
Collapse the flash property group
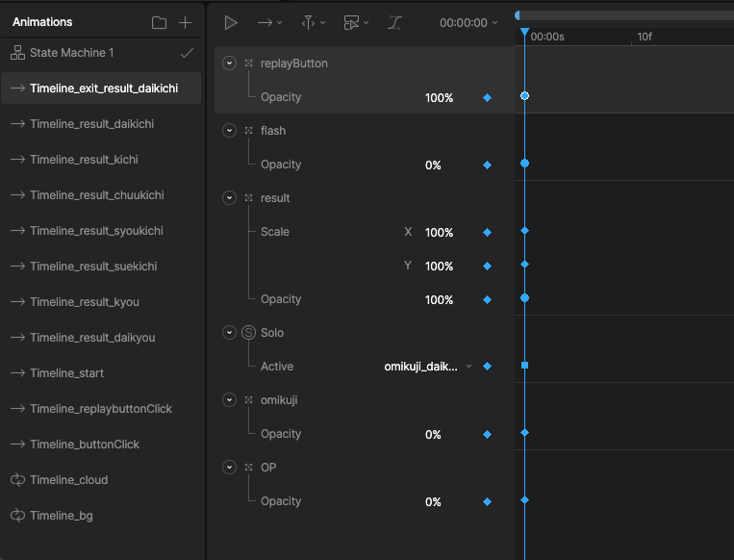click(x=229, y=130)
